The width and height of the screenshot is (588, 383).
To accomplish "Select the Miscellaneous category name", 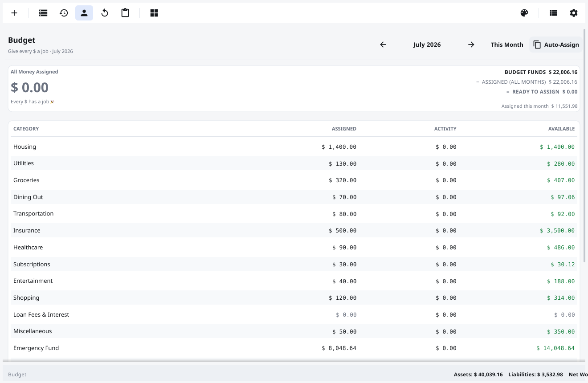I will tap(33, 331).
